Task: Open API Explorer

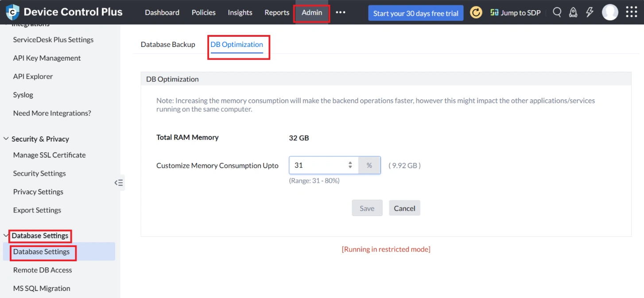Action: (x=33, y=77)
